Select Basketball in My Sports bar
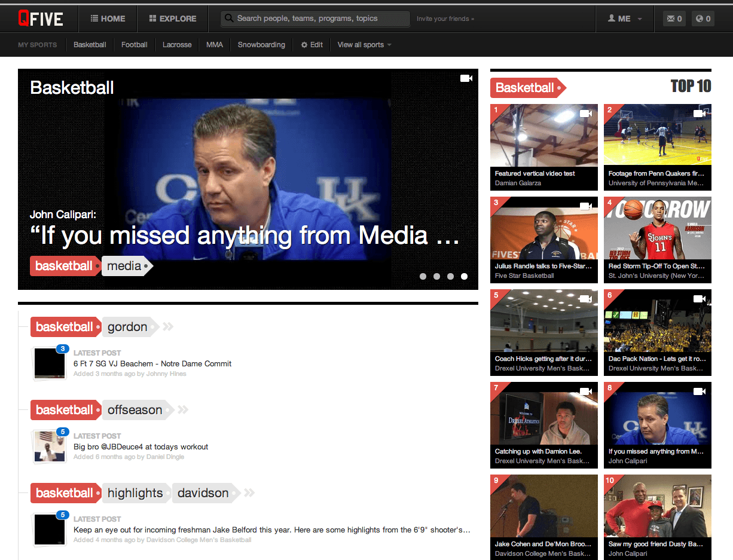The height and width of the screenshot is (560, 733). click(90, 45)
